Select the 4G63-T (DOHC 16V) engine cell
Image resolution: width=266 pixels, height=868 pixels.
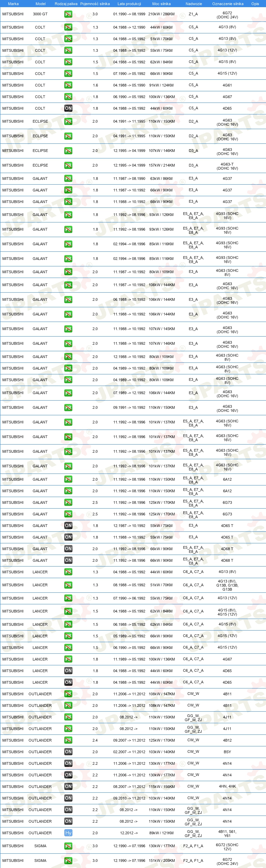227,166
